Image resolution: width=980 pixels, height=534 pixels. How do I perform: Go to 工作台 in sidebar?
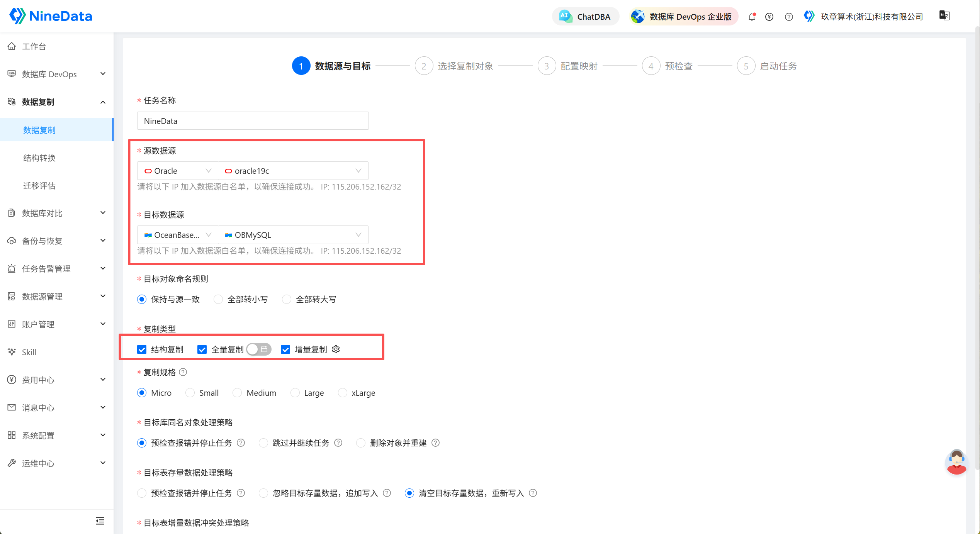(x=57, y=46)
